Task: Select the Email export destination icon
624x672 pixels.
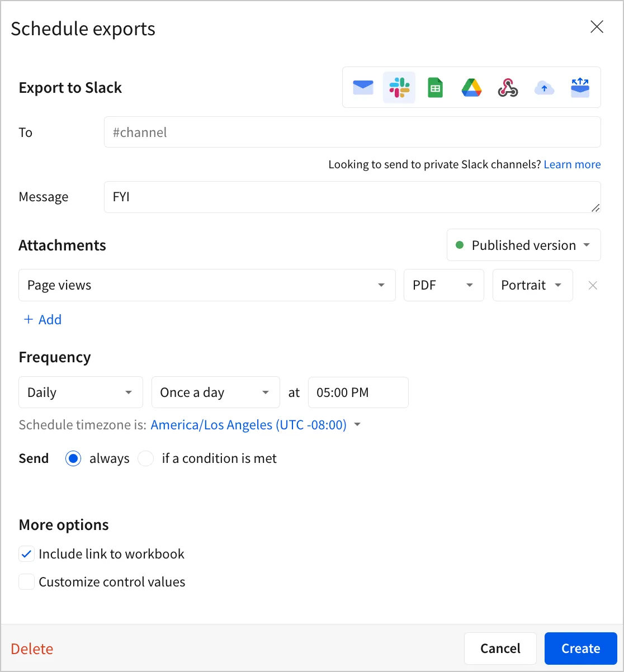Action: click(363, 88)
